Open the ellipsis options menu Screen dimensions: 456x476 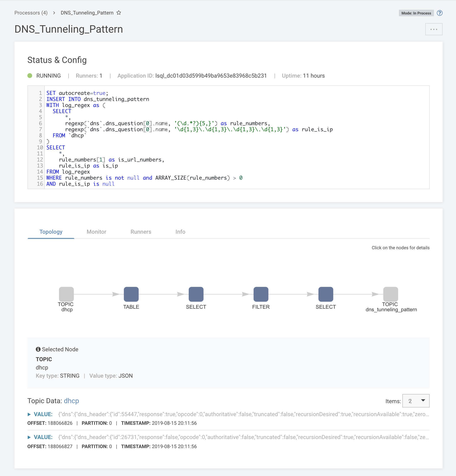[434, 29]
